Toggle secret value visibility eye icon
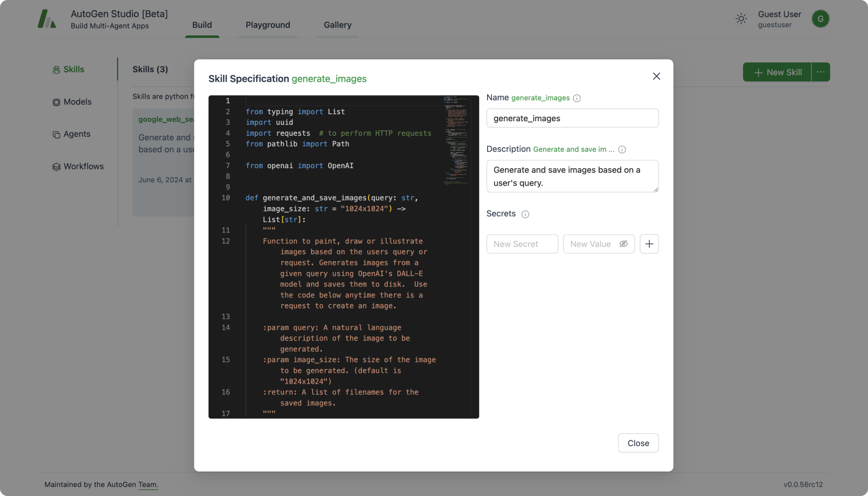 (x=623, y=244)
